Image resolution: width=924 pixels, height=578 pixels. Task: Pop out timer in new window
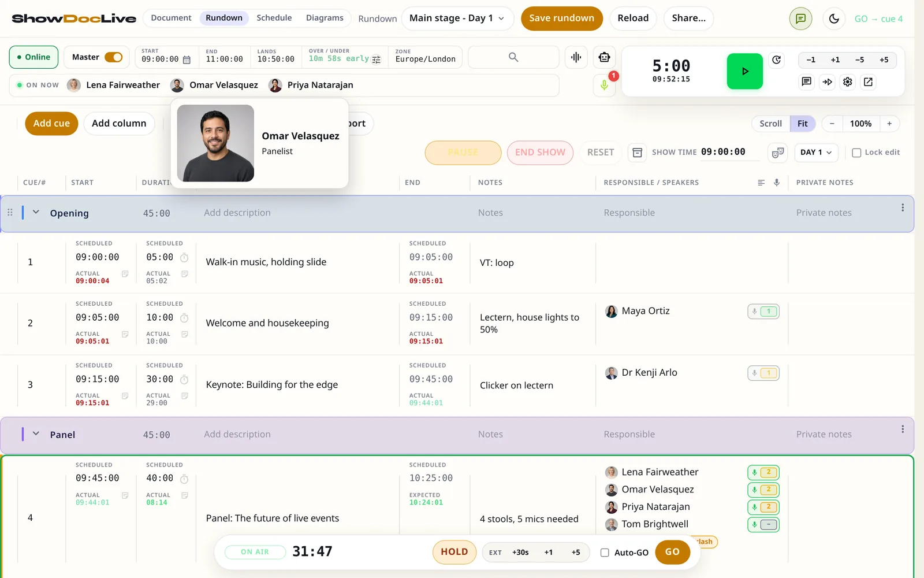click(868, 82)
